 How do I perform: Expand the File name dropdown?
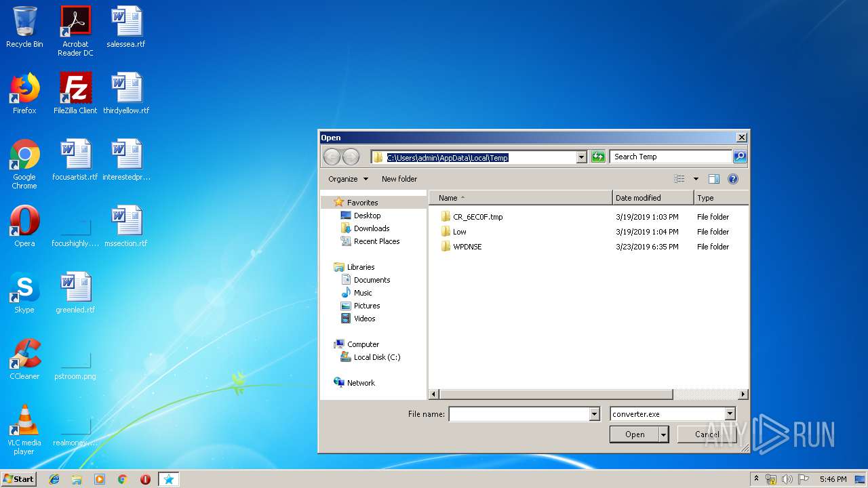tap(595, 413)
